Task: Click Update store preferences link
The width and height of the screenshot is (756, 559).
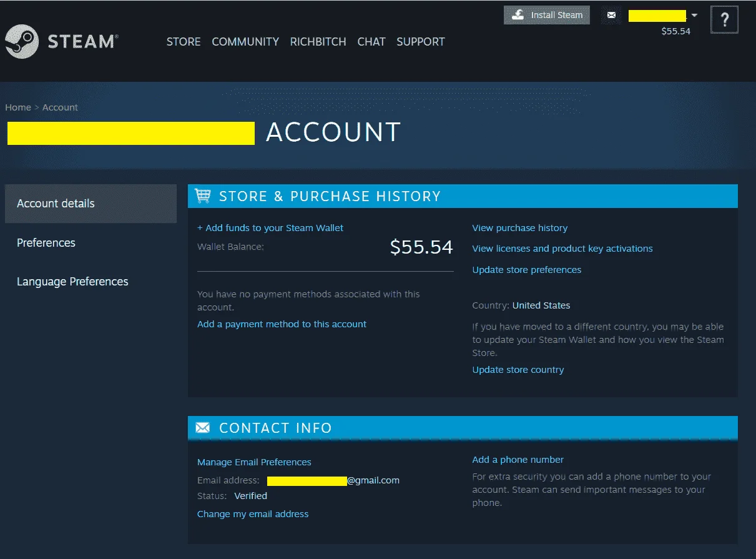Action: [527, 270]
